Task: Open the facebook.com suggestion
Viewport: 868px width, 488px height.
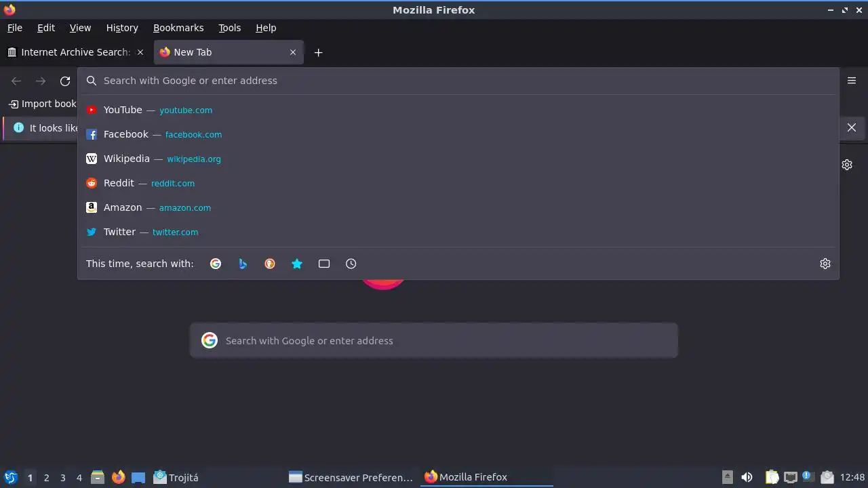Action: (458, 134)
